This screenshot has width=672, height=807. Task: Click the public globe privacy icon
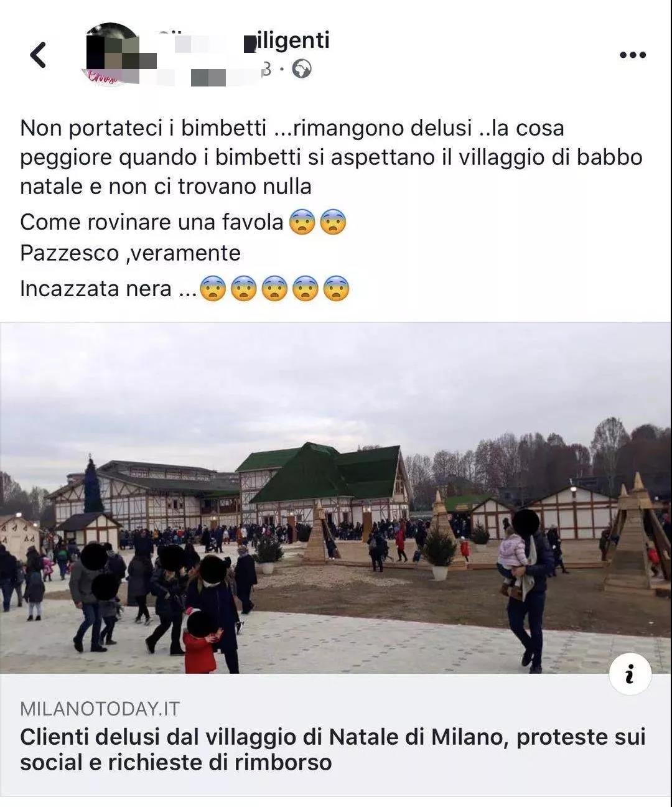[x=302, y=68]
